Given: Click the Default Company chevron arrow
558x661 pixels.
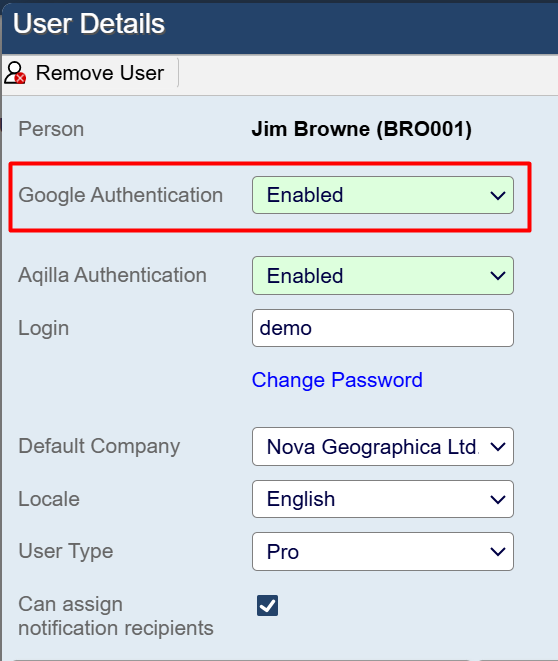Looking at the screenshot, I should (x=498, y=447).
